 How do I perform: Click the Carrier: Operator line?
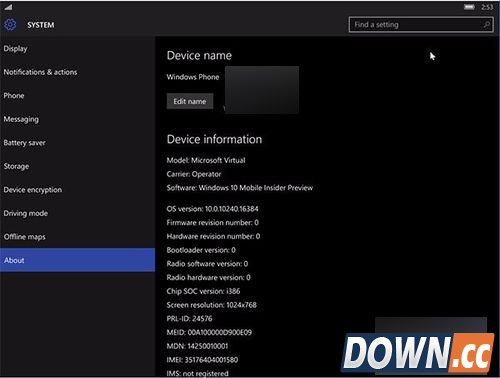click(194, 174)
